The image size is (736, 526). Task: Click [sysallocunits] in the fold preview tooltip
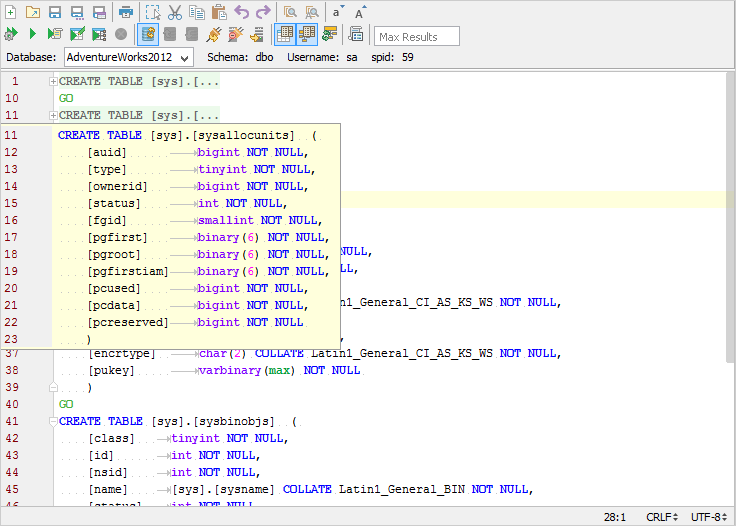pos(243,136)
